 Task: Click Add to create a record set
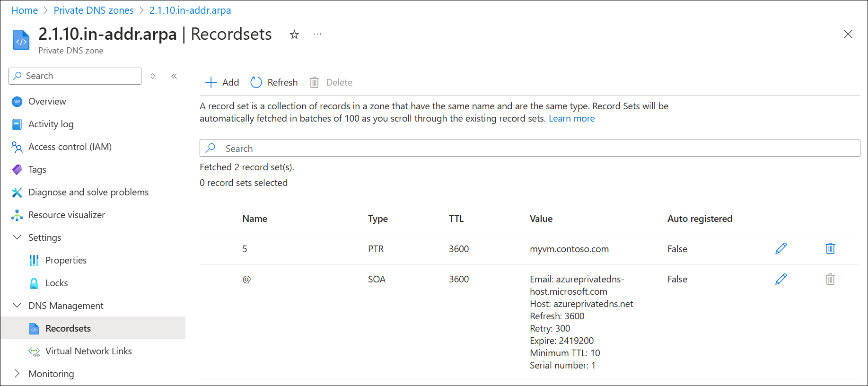coord(222,82)
